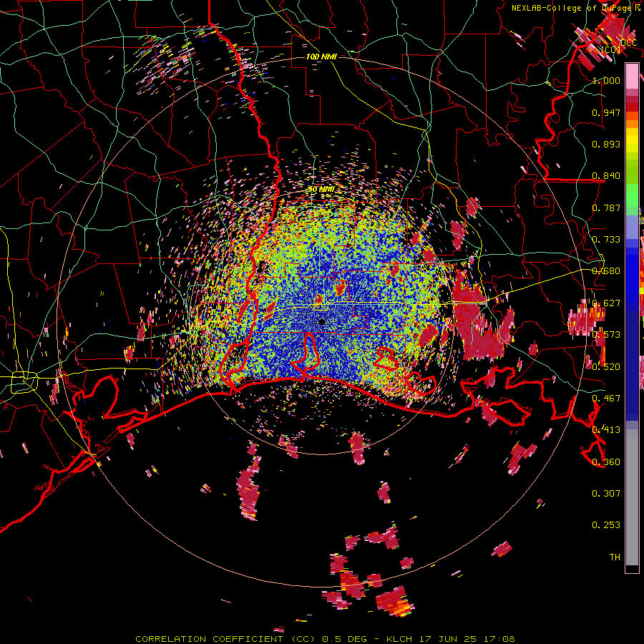
Task: Click the 0.840 scale value
Action: click(606, 176)
